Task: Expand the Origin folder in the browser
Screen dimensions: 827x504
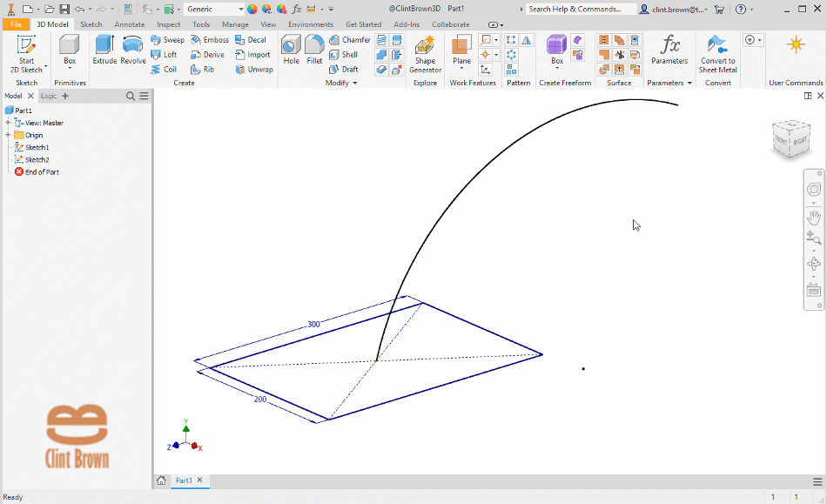Action: [x=6, y=135]
